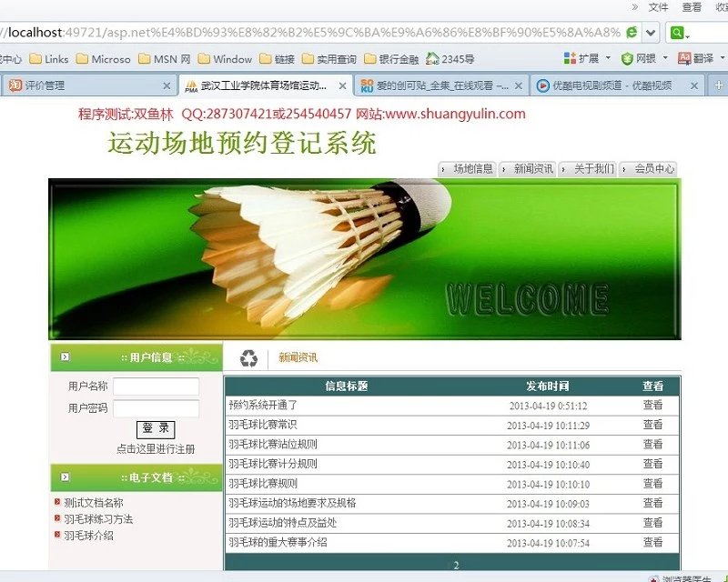This screenshot has width=728, height=582.
Task: Close the 优酷电视剧频道 tab
Action: (694, 85)
